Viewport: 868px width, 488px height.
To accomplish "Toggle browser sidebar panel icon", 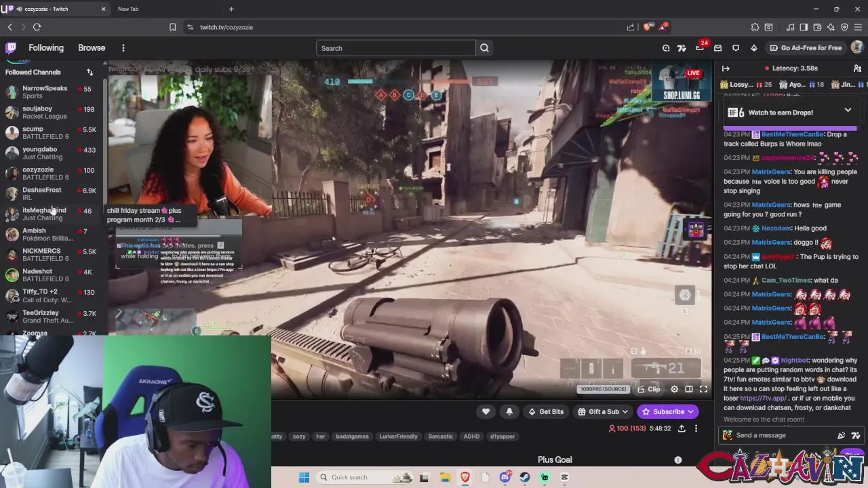I will [x=804, y=27].
